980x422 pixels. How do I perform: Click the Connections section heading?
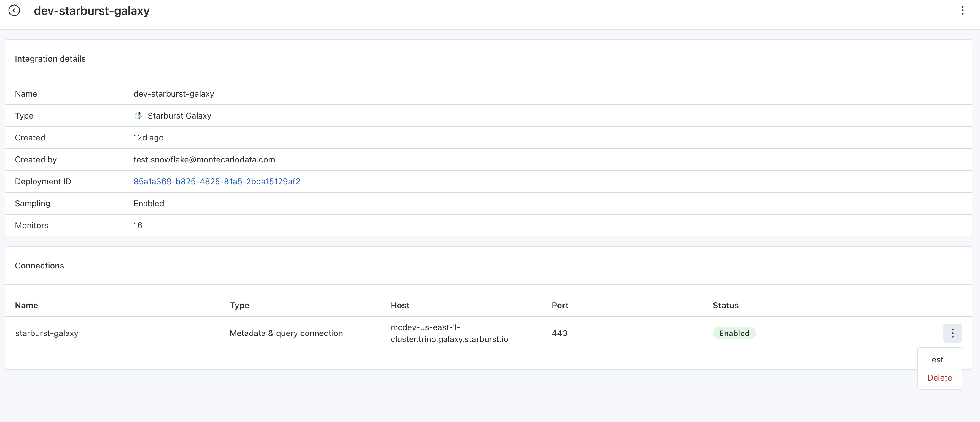pos(39,266)
